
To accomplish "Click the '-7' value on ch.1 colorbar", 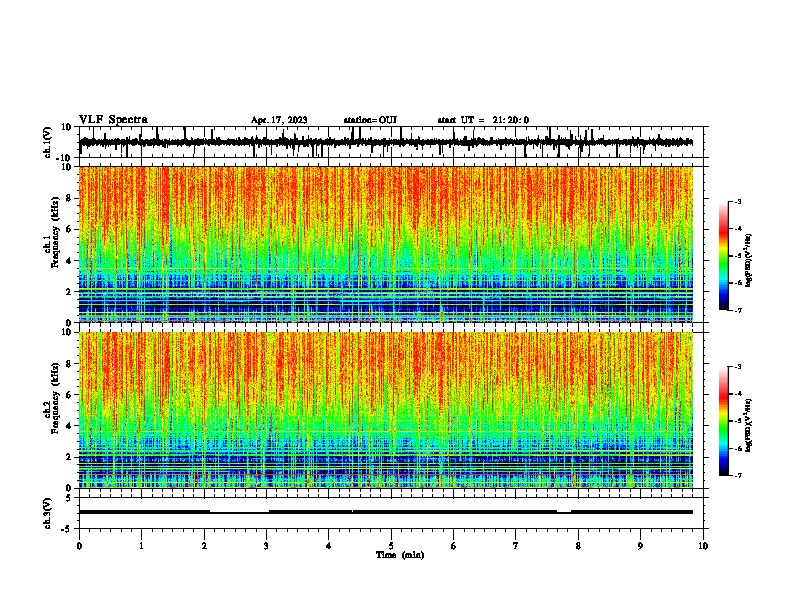I will (x=737, y=311).
